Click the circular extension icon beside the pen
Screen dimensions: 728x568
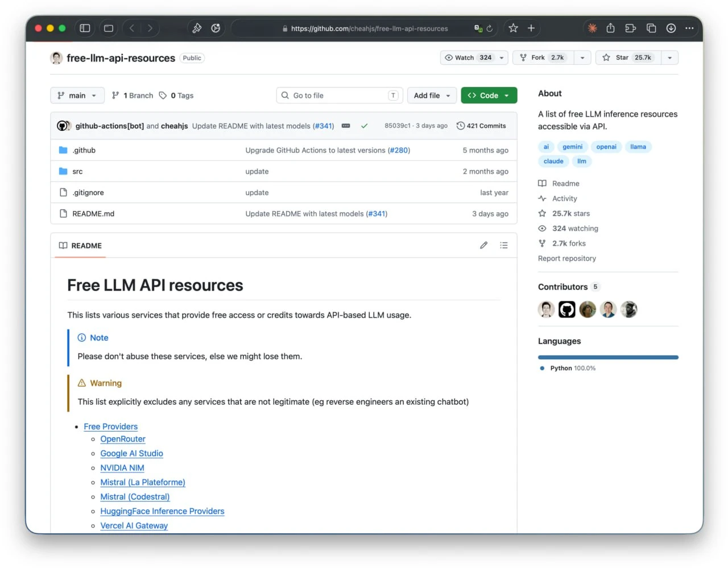(x=216, y=28)
